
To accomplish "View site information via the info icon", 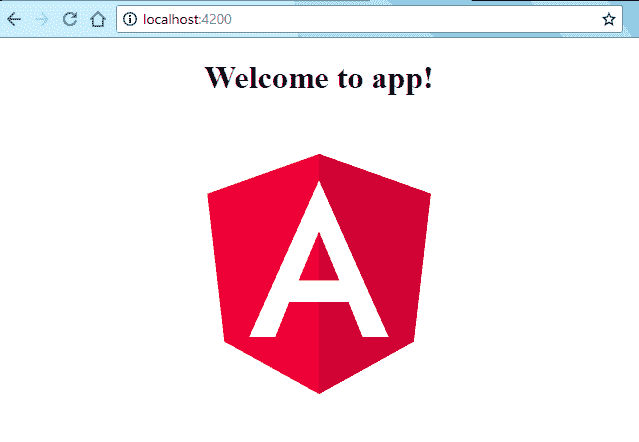I will (130, 19).
